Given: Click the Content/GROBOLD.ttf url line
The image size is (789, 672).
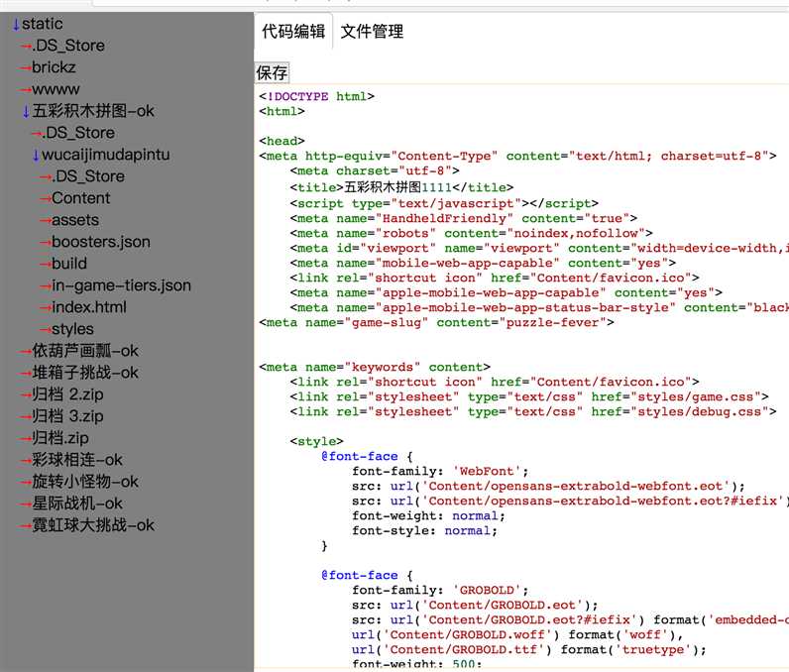Looking at the screenshot, I should point(529,650).
